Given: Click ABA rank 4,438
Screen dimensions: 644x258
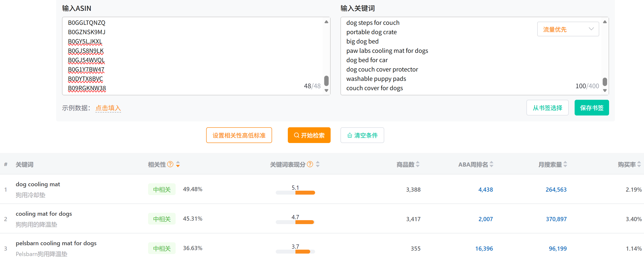Looking at the screenshot, I should pos(486,189).
